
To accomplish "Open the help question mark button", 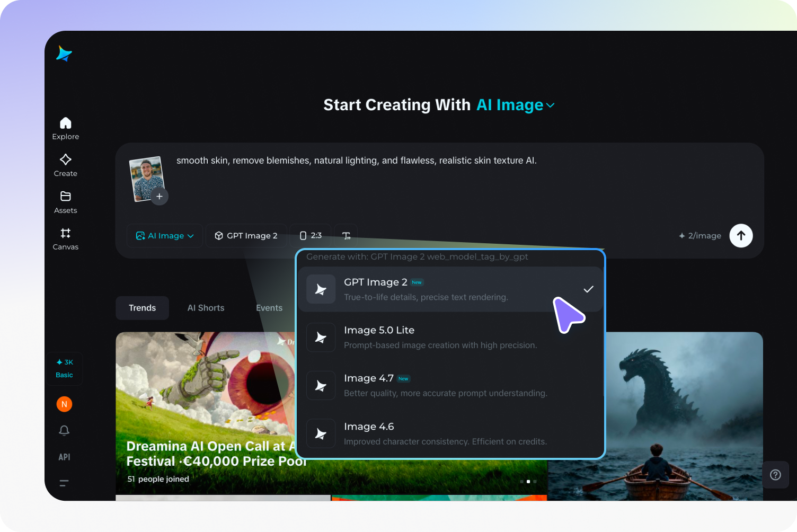I will 775,475.
